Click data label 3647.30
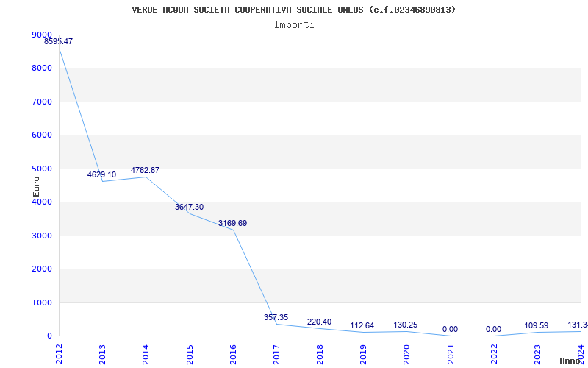The height and width of the screenshot is (368, 588). click(x=189, y=207)
